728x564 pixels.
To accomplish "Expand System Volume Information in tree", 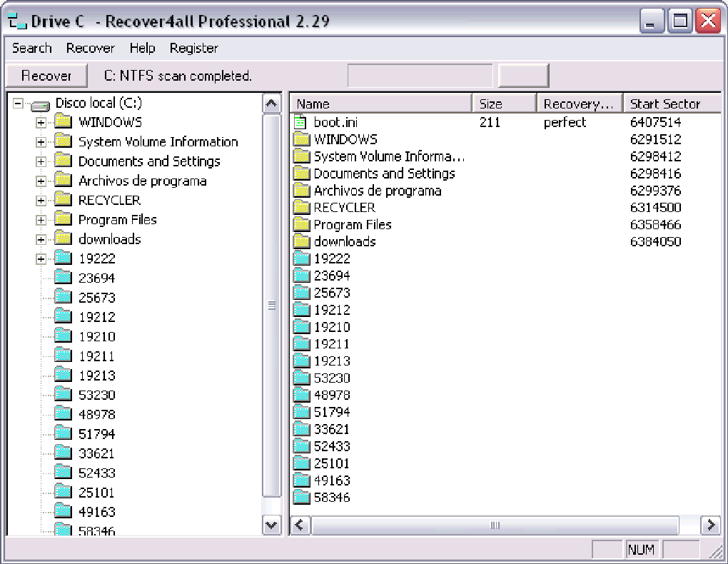I will 41,142.
